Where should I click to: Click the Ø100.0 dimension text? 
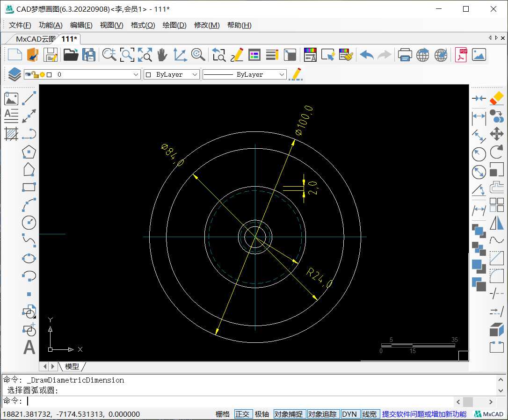point(304,120)
